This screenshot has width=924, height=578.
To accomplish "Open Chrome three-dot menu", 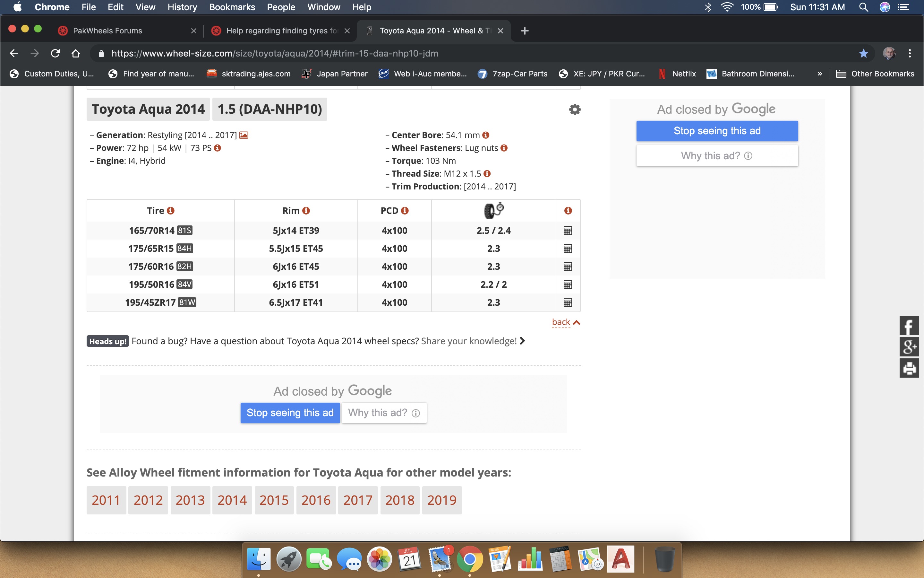I will click(x=910, y=54).
